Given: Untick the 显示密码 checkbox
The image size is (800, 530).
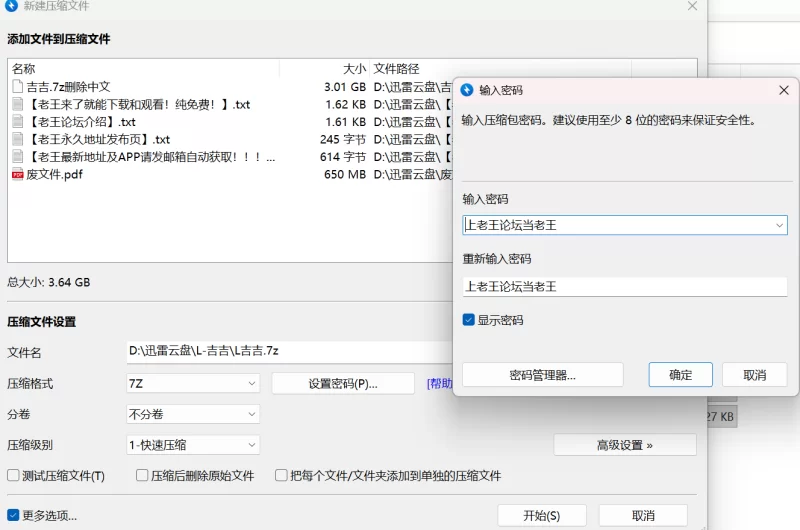Looking at the screenshot, I should 469,320.
